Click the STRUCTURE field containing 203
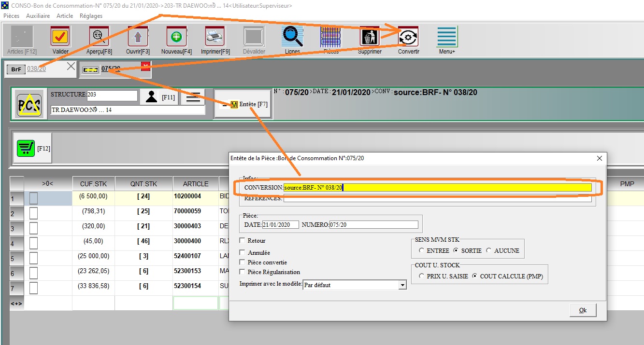The height and width of the screenshot is (345, 644). point(112,95)
